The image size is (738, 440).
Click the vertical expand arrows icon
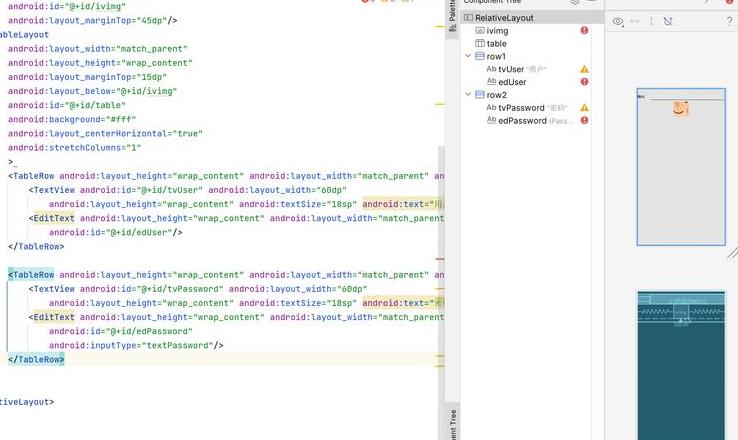[x=651, y=21]
